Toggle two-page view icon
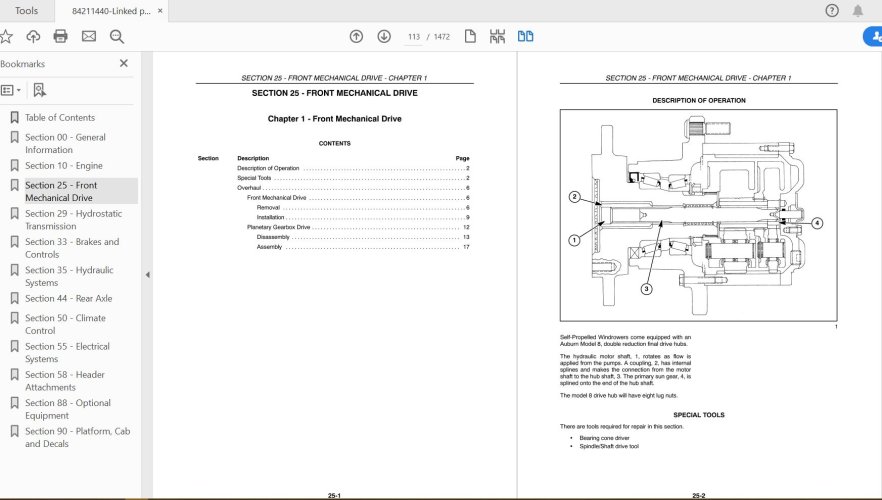Image resolution: width=882 pixels, height=500 pixels. 525,37
